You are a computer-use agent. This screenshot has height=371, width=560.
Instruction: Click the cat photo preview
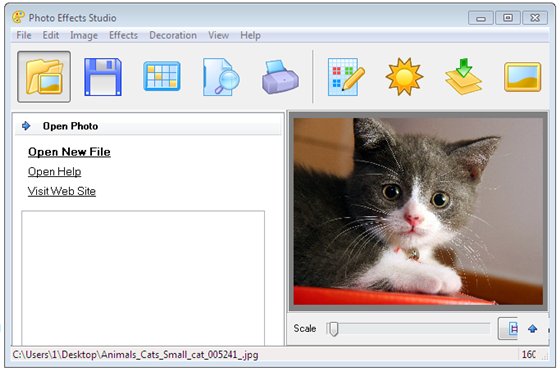point(418,211)
